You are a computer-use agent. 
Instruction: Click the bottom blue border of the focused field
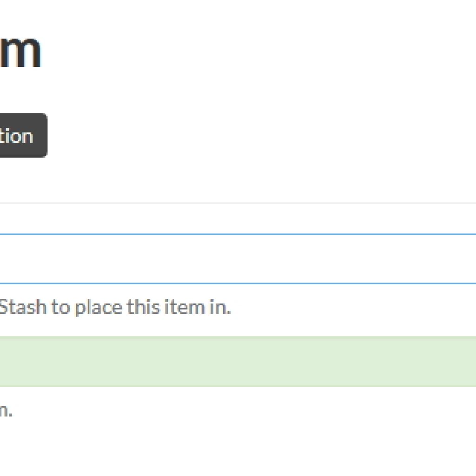tap(238, 284)
